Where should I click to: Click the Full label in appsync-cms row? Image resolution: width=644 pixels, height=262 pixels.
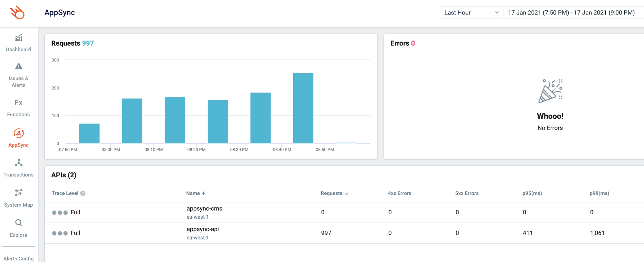[x=75, y=212]
